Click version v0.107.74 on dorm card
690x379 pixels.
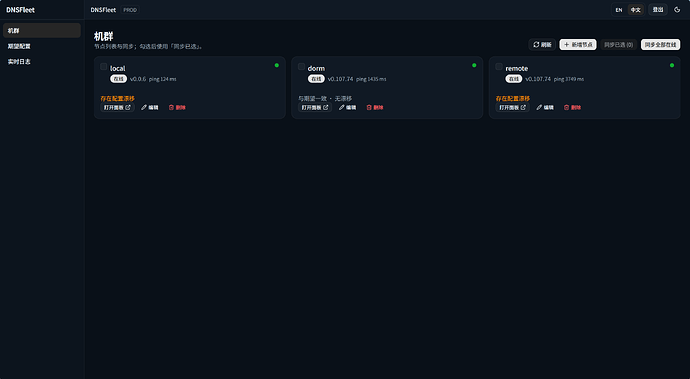(340, 79)
